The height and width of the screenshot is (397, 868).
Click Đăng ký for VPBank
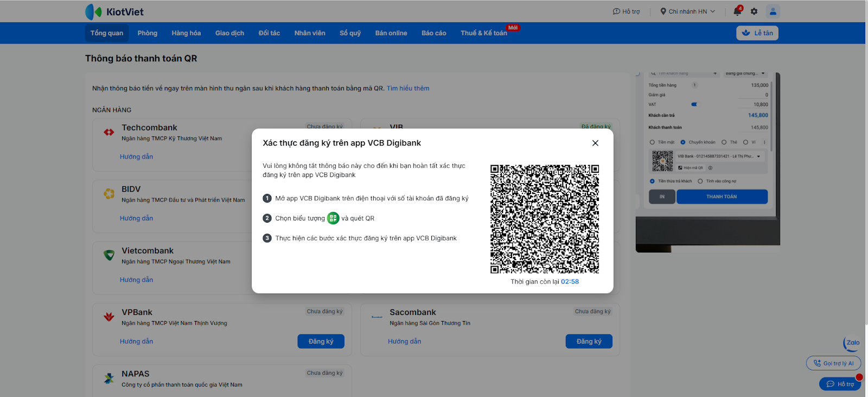(321, 341)
